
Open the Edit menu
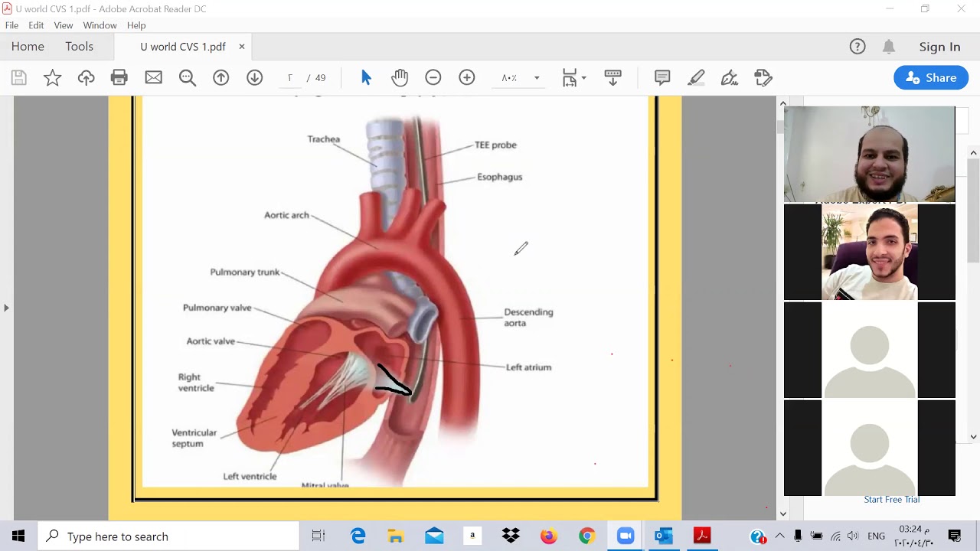(36, 25)
